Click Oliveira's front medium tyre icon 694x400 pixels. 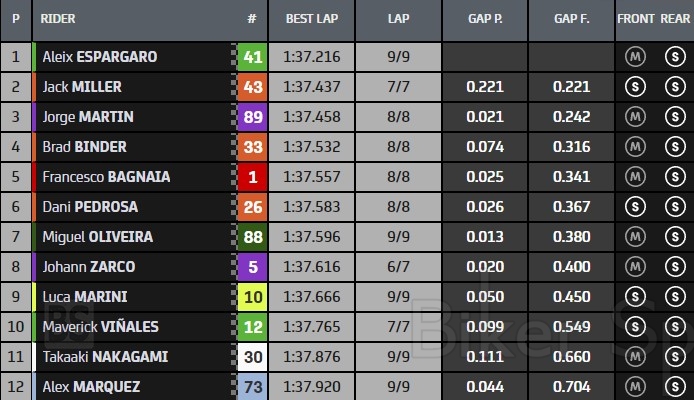point(635,237)
